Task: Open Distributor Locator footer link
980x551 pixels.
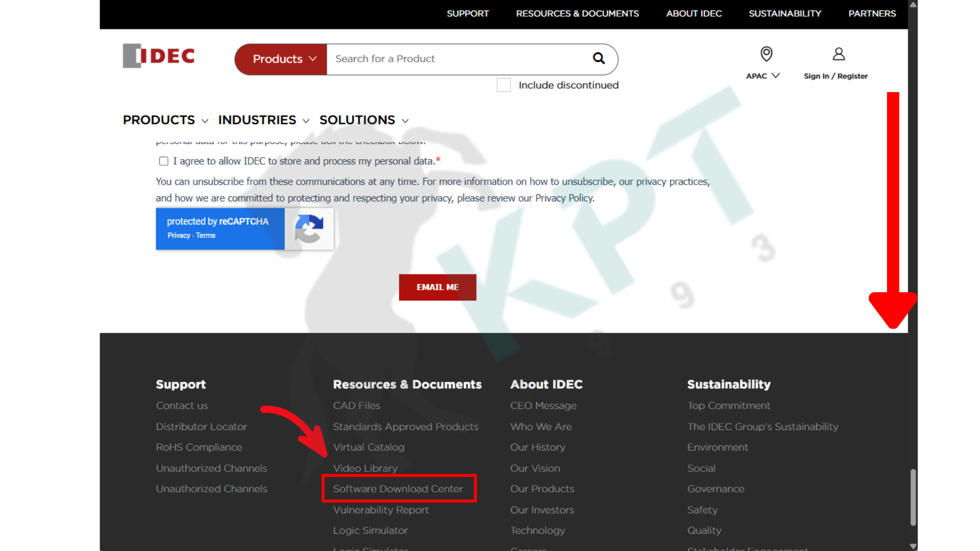Action: [x=201, y=427]
